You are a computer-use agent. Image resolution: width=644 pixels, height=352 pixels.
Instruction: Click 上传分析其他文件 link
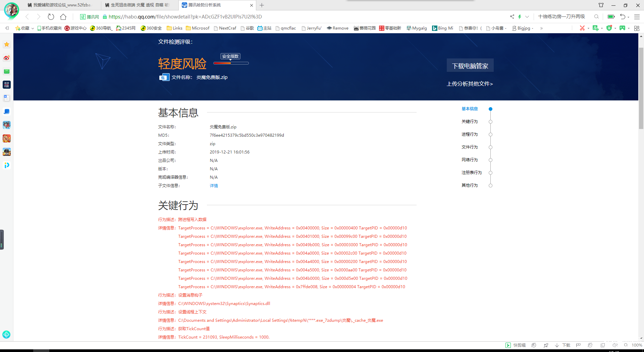tap(470, 84)
